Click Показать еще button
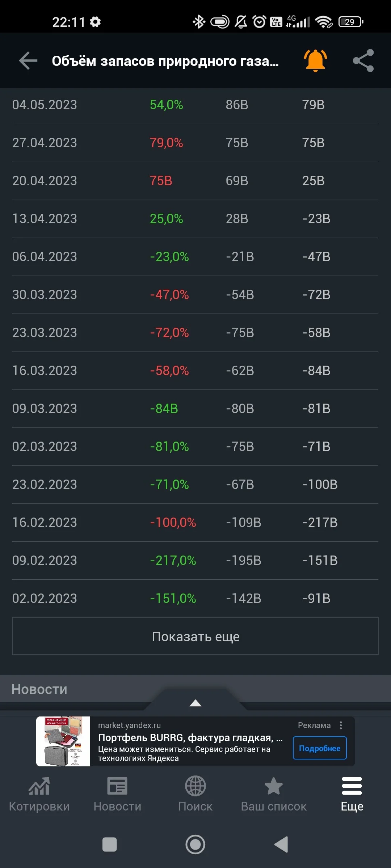This screenshot has height=868, width=391. tap(195, 636)
